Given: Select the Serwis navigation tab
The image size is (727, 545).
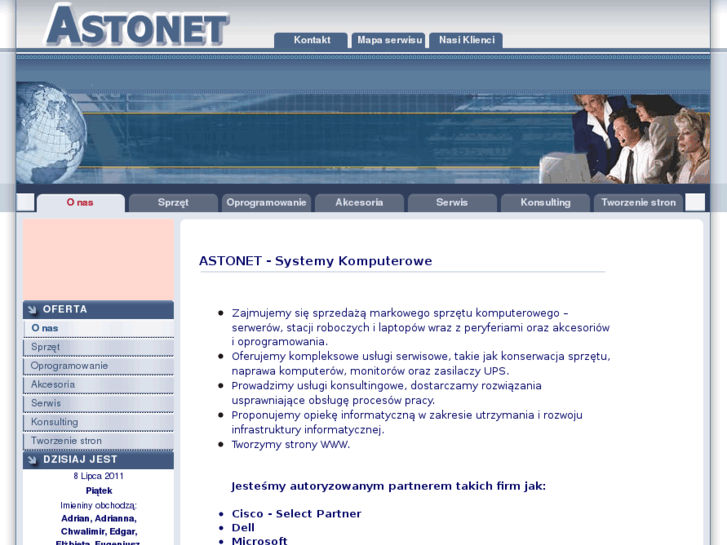Looking at the screenshot, I should pos(452,203).
